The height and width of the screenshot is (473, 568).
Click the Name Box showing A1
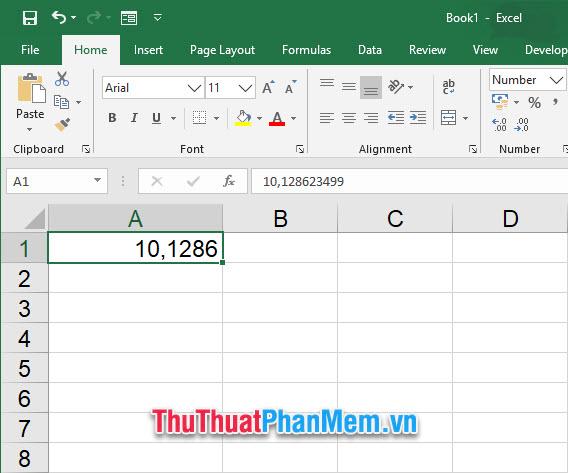[57, 181]
